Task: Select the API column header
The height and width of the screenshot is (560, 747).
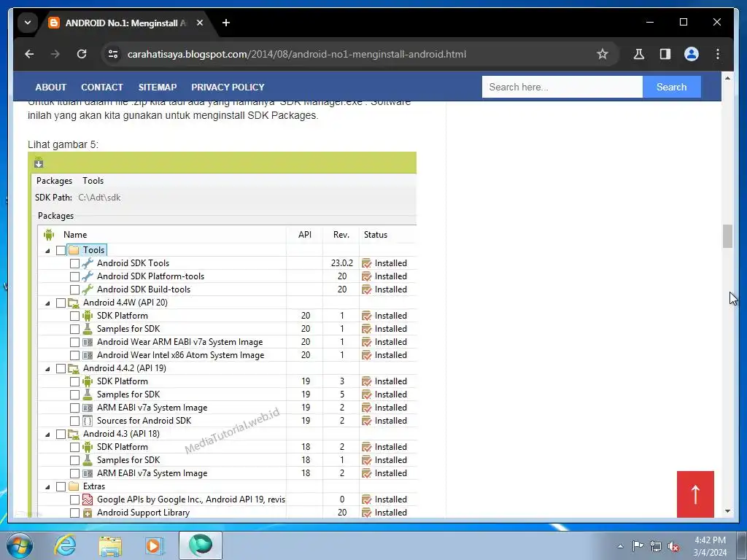Action: click(304, 235)
